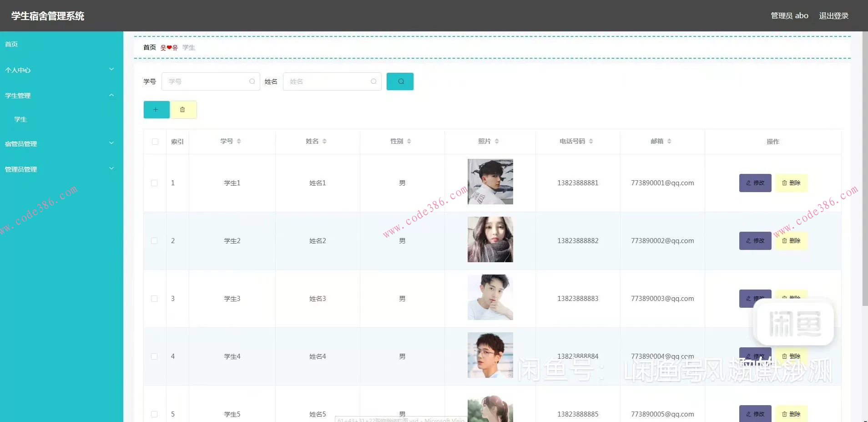Focus the 学号 search input

(x=211, y=81)
